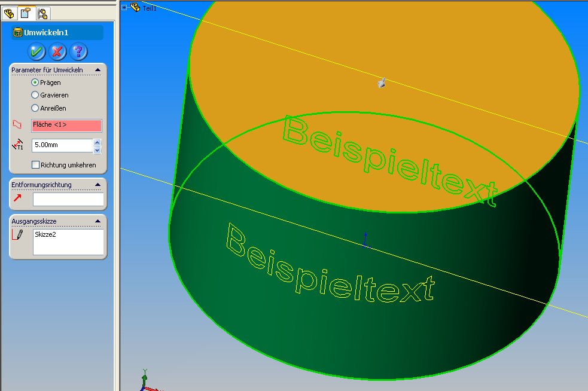
Task: Collapse the Parameter für Umwickeln section
Action: point(98,70)
